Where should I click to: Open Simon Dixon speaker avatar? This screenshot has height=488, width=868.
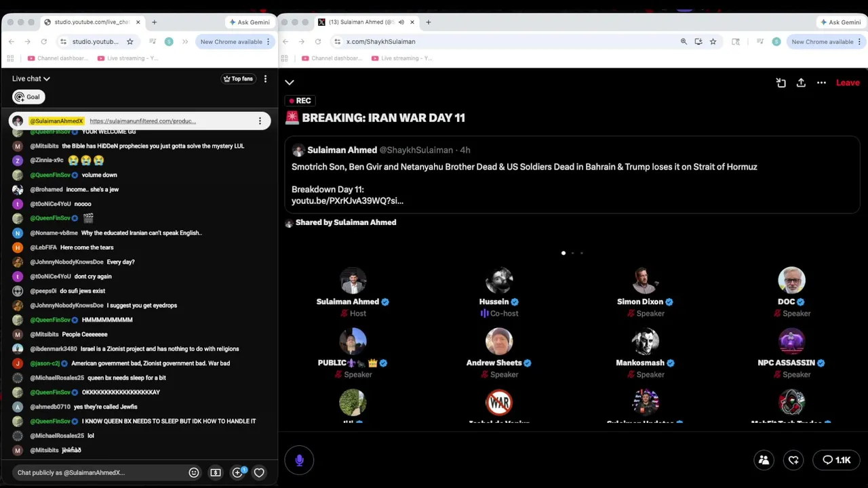[x=645, y=281]
